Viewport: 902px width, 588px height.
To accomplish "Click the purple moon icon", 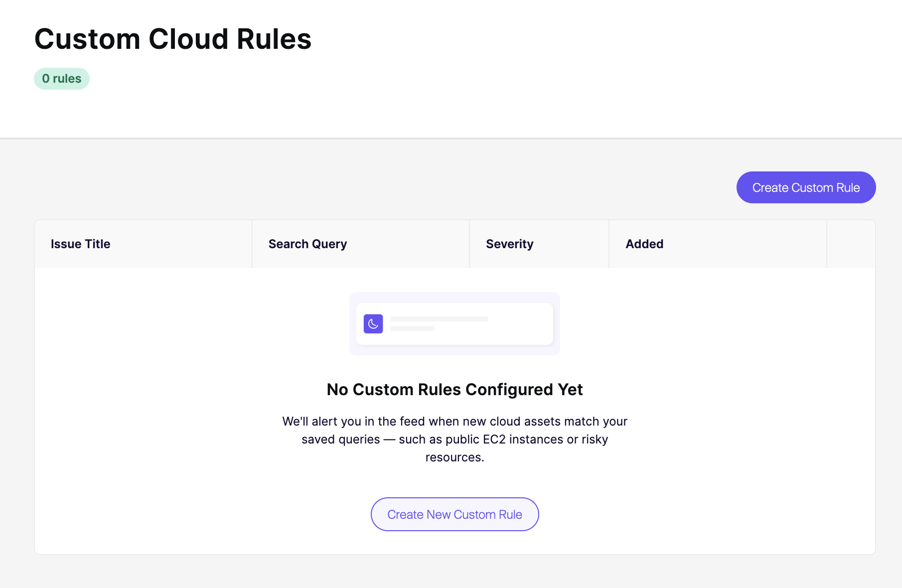I will [x=373, y=324].
